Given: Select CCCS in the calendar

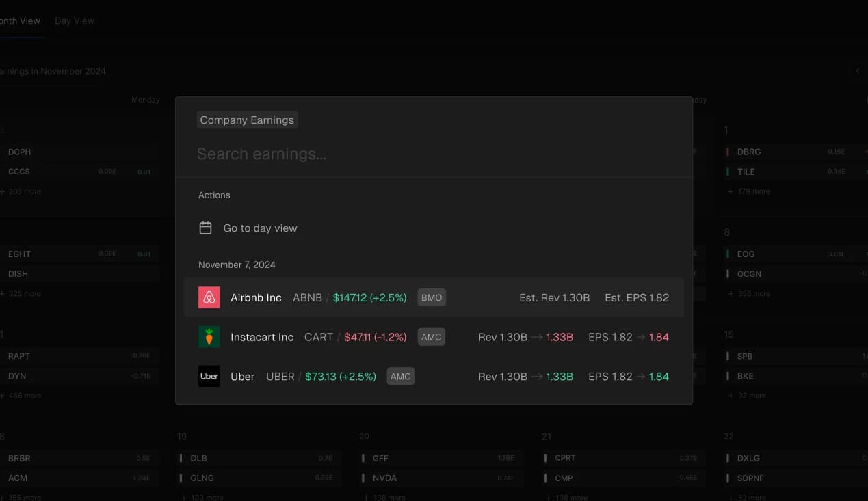Looking at the screenshot, I should (x=79, y=172).
